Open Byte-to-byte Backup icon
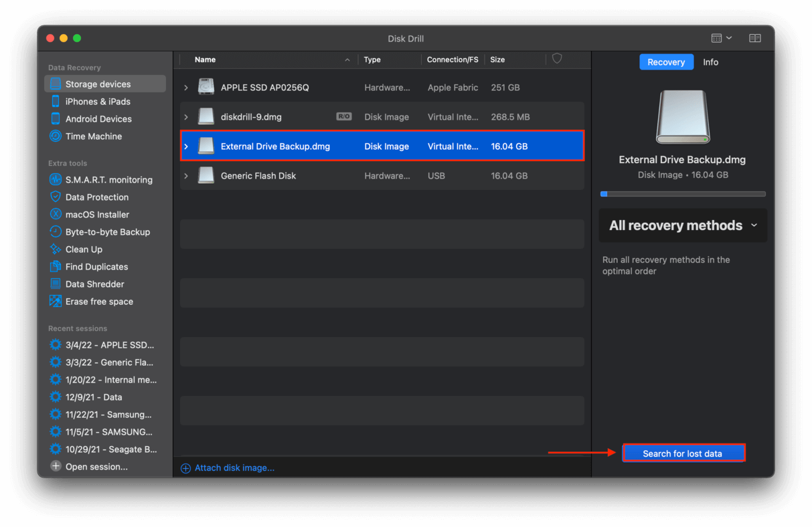This screenshot has width=812, height=527. (x=56, y=232)
